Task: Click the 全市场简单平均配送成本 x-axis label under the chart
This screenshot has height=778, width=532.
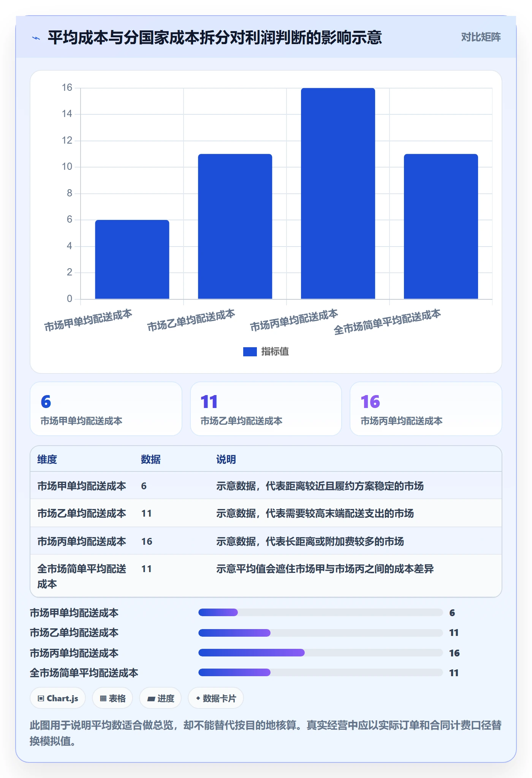Action: (x=387, y=322)
